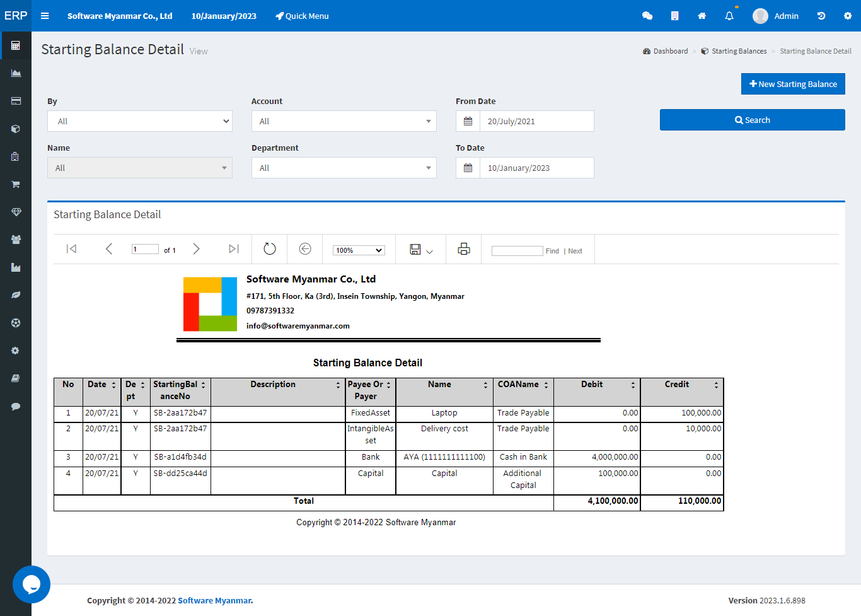Open the Name dropdown
Image resolution: width=861 pixels, height=616 pixels.
coord(140,168)
